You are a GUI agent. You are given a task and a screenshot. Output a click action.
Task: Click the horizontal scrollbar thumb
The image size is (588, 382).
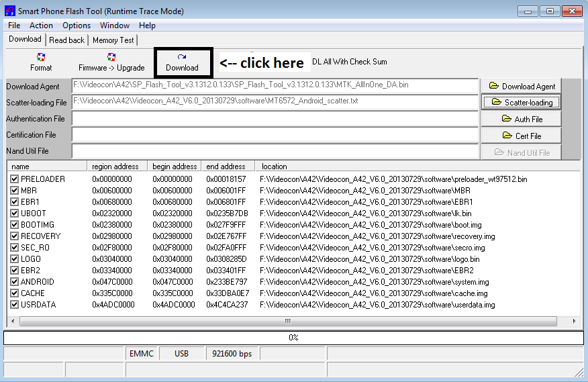click(288, 321)
